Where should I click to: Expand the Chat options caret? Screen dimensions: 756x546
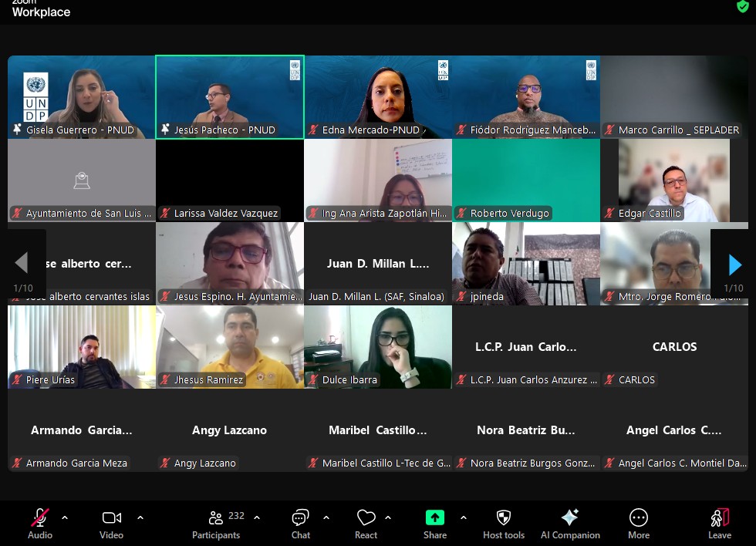pyautogui.click(x=326, y=517)
